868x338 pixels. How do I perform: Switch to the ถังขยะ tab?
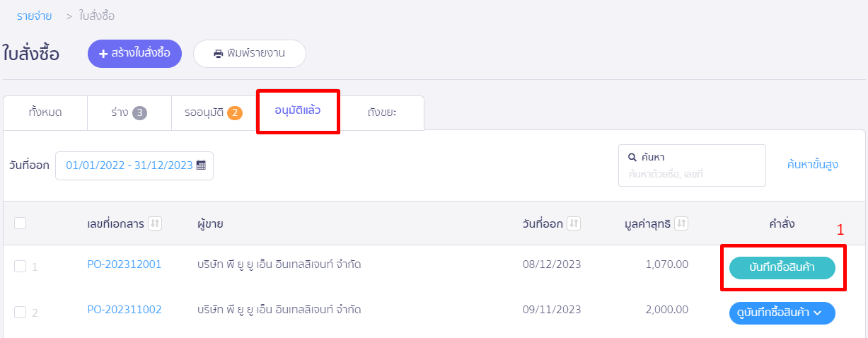tap(382, 112)
